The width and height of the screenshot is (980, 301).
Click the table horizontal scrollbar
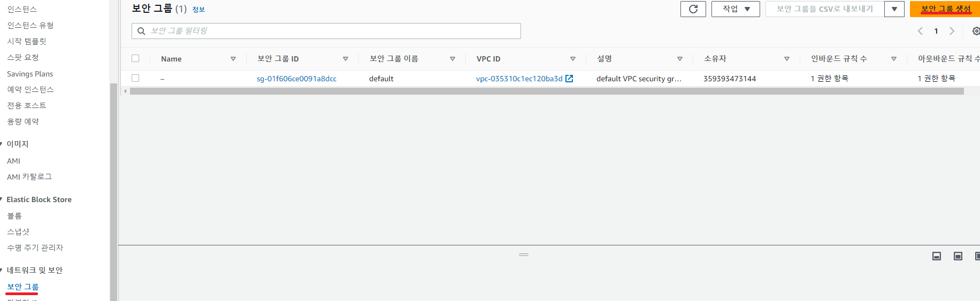547,91
